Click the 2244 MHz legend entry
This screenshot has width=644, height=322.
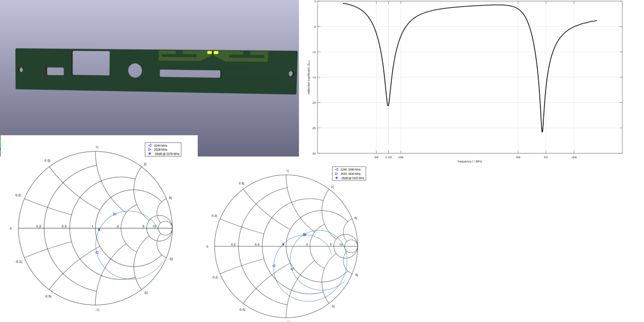[x=160, y=146]
